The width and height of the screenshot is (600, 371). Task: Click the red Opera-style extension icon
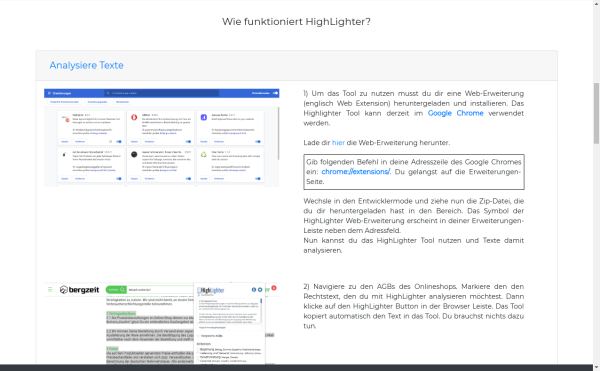pos(134,117)
